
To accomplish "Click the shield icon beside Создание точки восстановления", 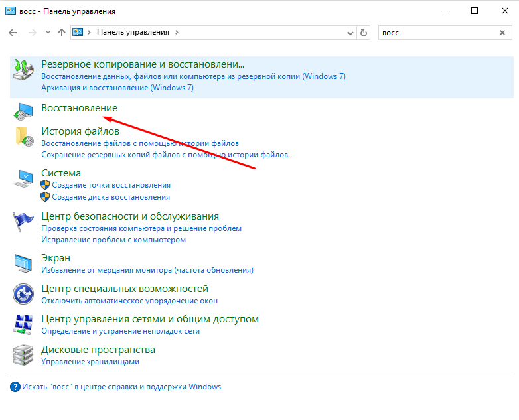I will (45, 185).
